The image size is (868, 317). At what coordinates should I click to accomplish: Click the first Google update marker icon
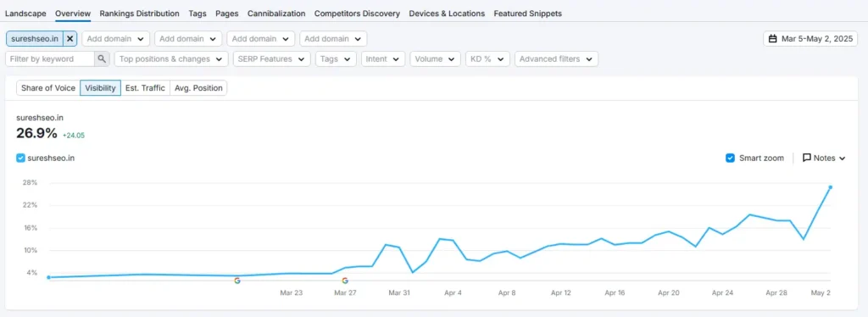(237, 281)
